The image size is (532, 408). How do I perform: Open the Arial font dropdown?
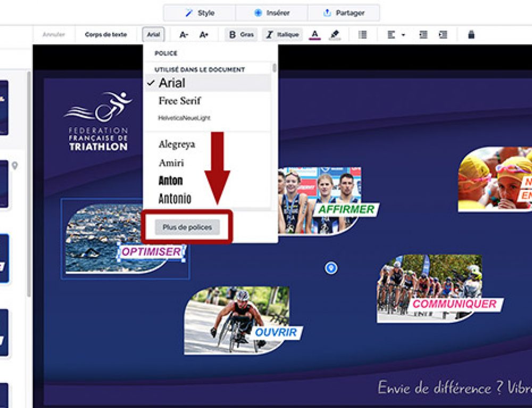153,35
